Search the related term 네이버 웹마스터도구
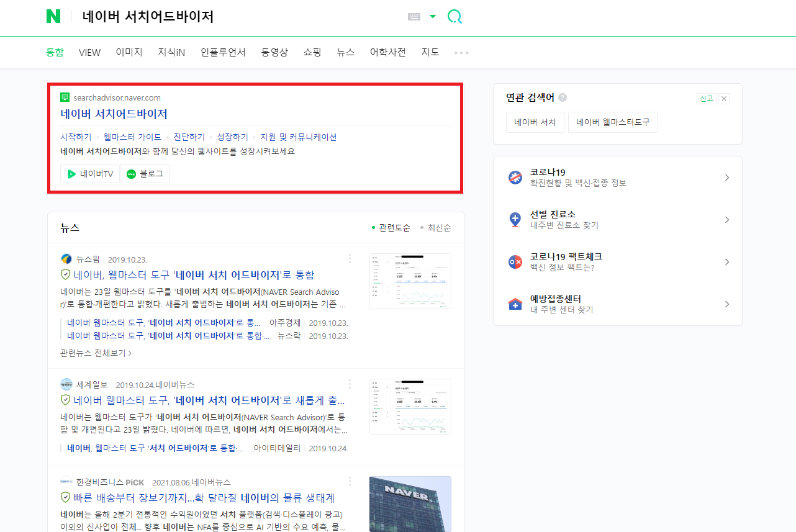The image size is (796, 532). pos(613,122)
